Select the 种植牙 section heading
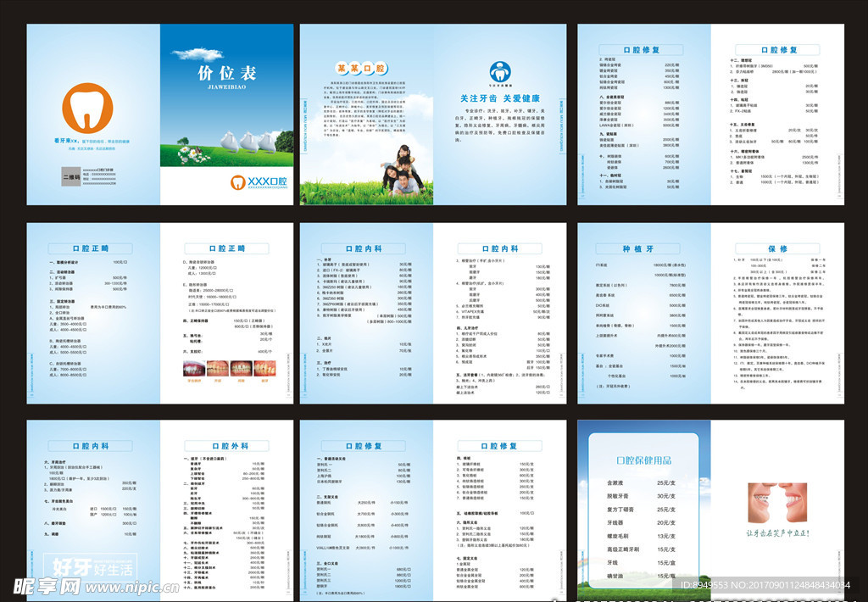The height and width of the screenshot is (602, 868). 637,248
